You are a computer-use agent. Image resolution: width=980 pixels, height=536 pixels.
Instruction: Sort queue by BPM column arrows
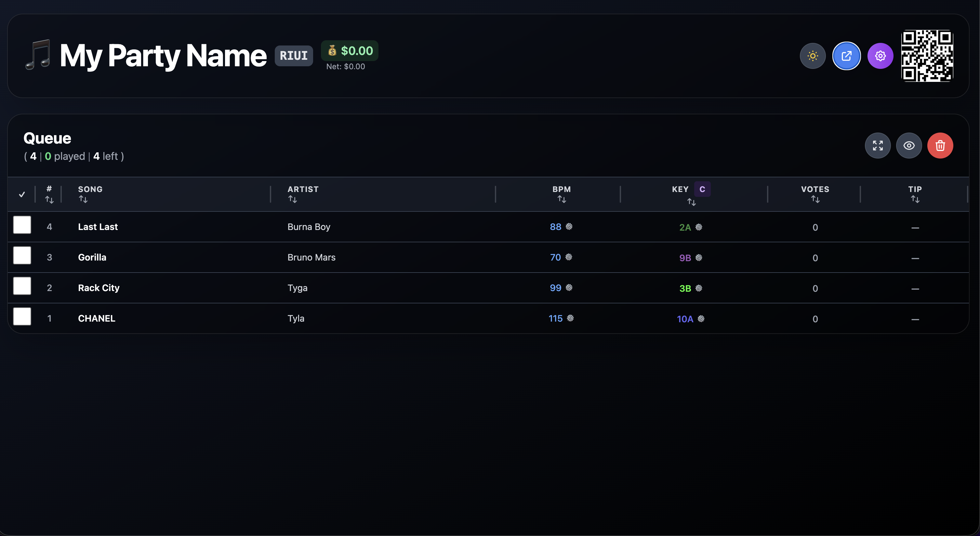pos(562,199)
